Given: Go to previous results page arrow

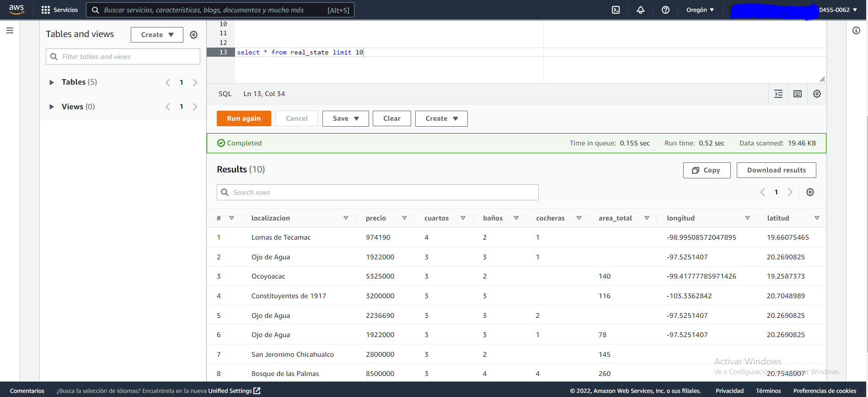Looking at the screenshot, I should coord(762,192).
